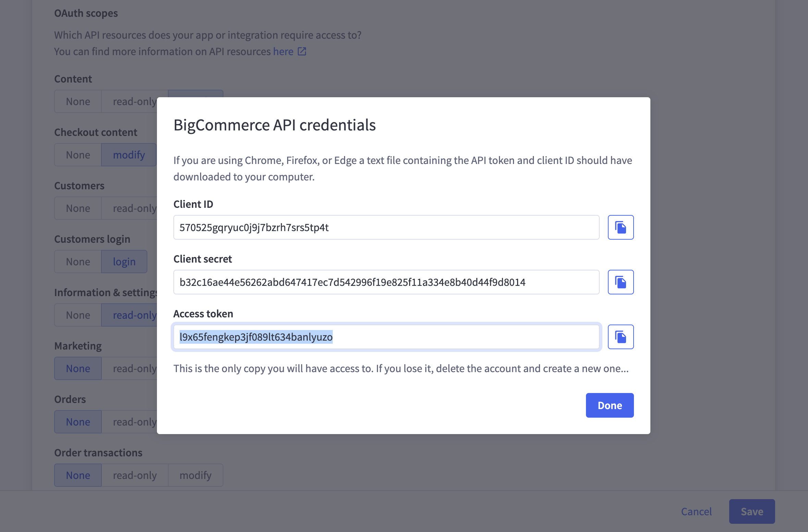Focus the Client ID text field
The height and width of the screenshot is (532, 808).
click(386, 227)
